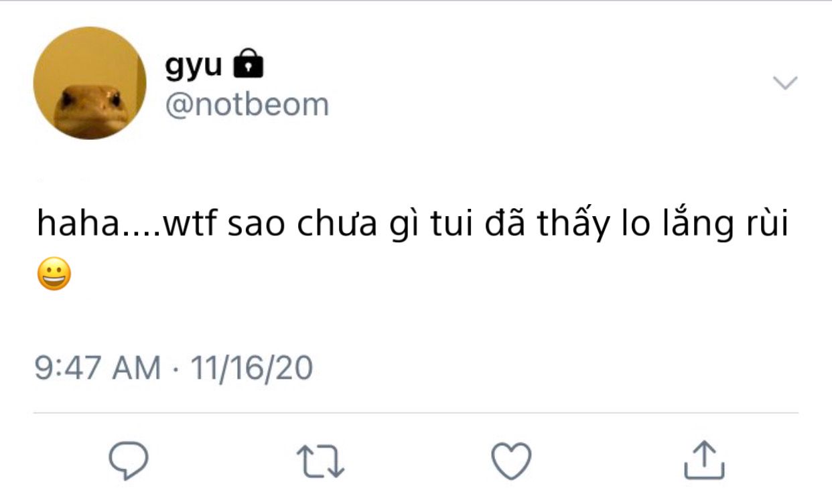
Task: Click the padlock icon beside gyu
Action: pyautogui.click(x=247, y=64)
